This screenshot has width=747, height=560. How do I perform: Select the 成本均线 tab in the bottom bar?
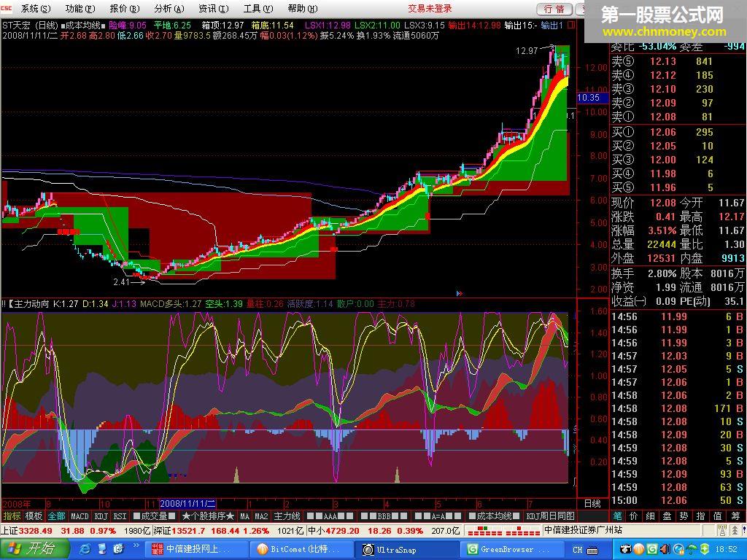click(494, 516)
